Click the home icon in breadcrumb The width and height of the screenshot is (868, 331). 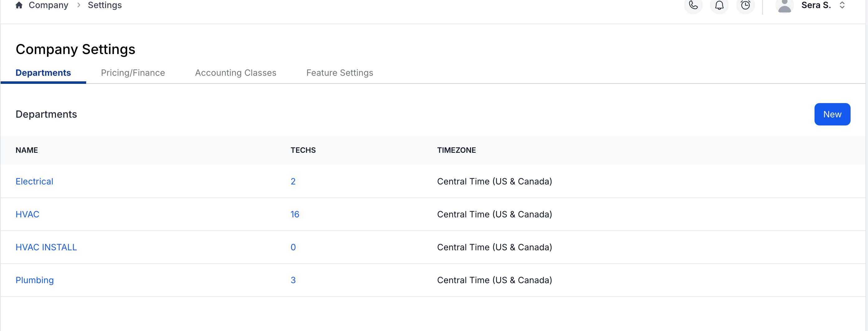[x=19, y=5]
